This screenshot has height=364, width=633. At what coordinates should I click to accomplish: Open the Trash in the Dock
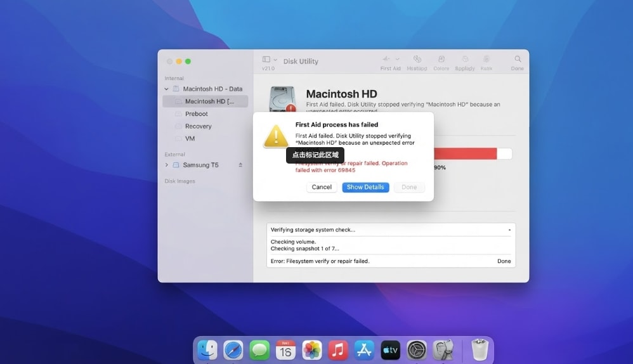tap(480, 350)
